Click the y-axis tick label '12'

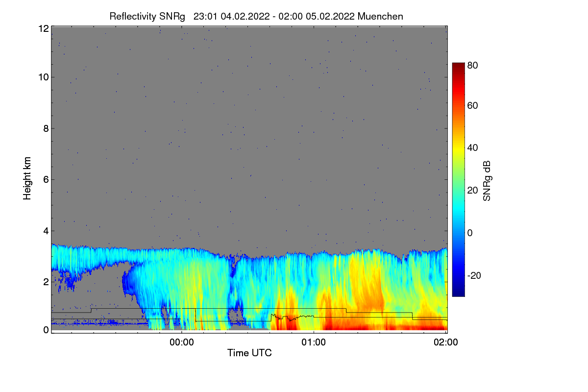[43, 28]
